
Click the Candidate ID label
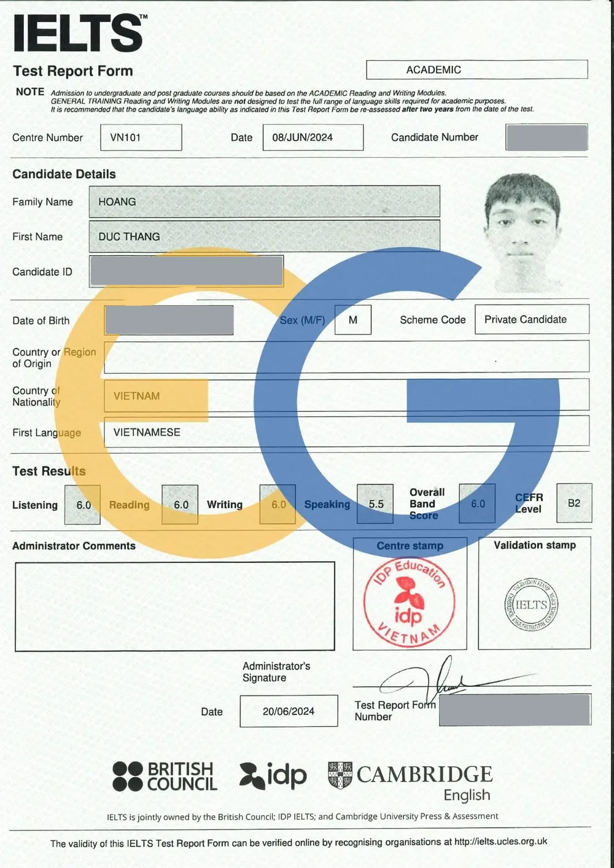click(42, 271)
